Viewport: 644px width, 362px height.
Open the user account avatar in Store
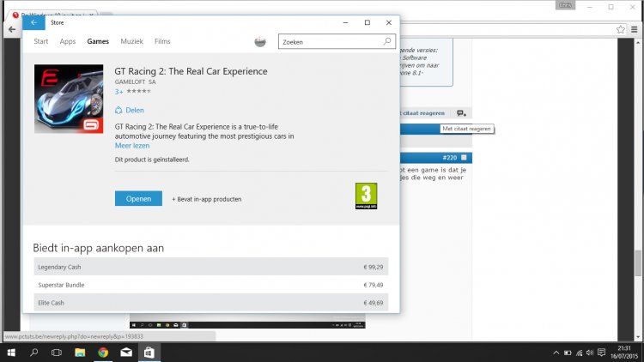coord(261,42)
